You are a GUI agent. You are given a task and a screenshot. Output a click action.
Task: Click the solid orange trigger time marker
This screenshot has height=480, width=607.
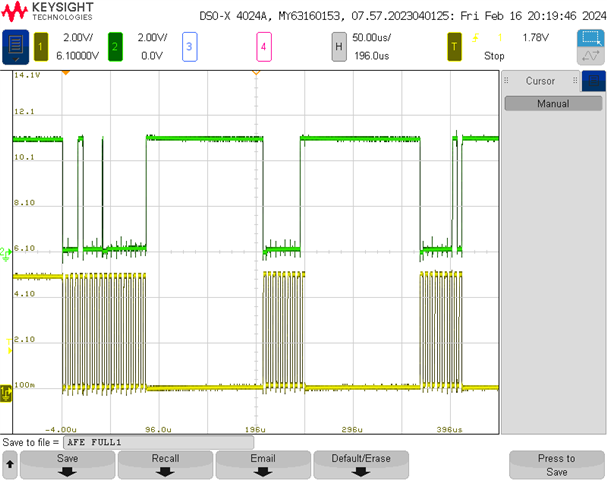click(x=65, y=72)
